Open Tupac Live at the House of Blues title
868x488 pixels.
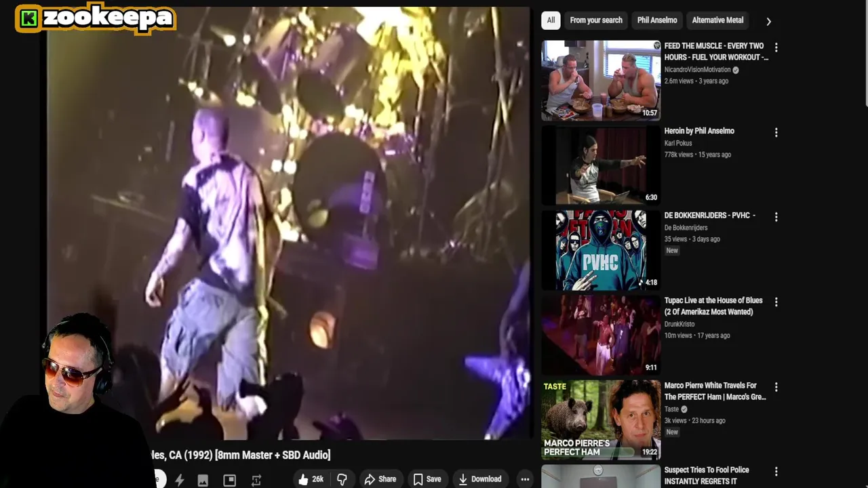pos(713,306)
